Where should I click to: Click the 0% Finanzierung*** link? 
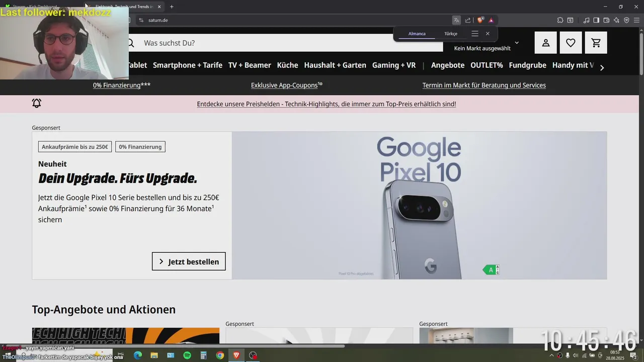(x=122, y=85)
